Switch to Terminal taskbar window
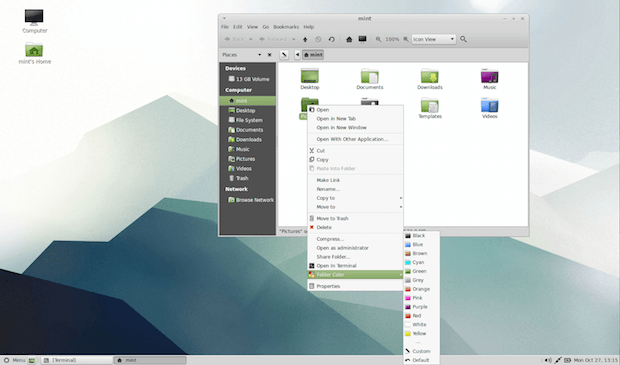 (77, 360)
